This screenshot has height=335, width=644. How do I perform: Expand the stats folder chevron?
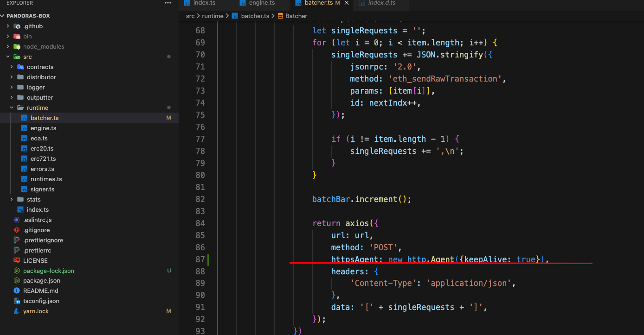coord(12,199)
